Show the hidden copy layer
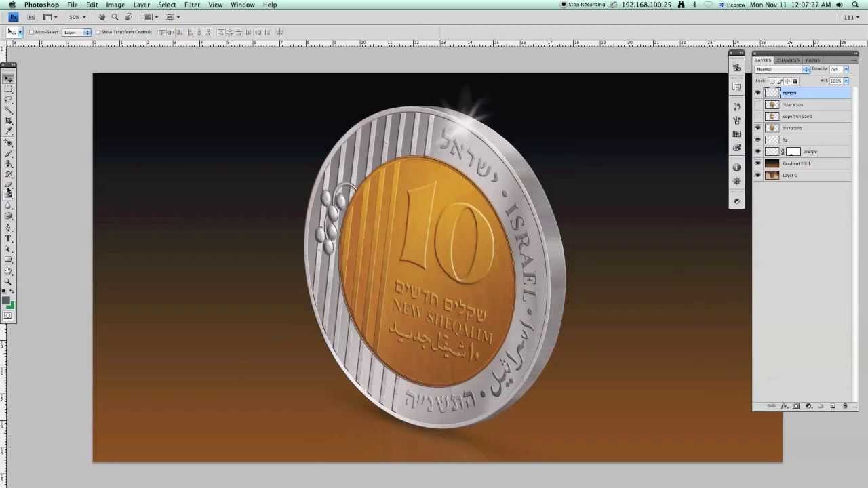The width and height of the screenshot is (868, 488). pos(757,117)
